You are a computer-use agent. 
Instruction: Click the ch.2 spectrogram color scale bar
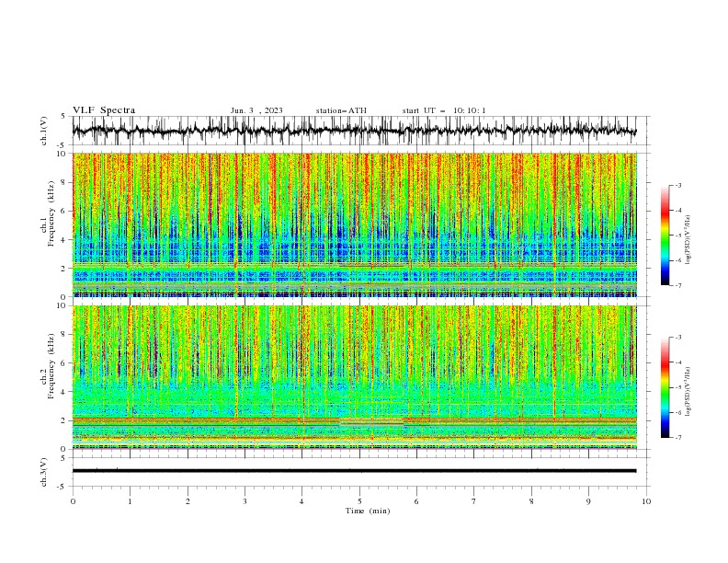[x=665, y=387]
